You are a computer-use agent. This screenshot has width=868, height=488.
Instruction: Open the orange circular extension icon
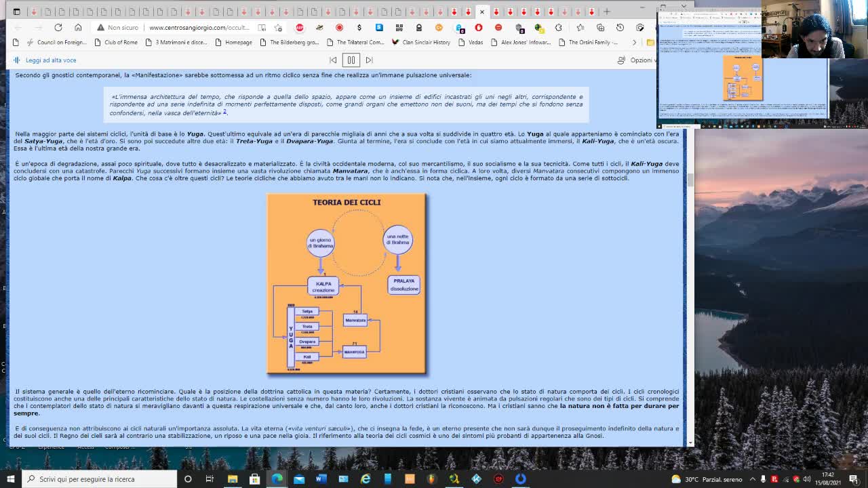439,28
